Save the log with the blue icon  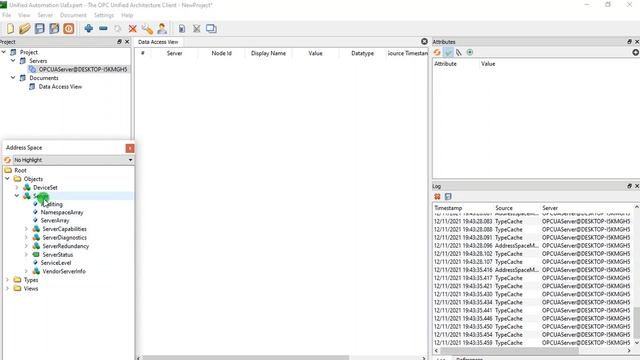(x=448, y=197)
